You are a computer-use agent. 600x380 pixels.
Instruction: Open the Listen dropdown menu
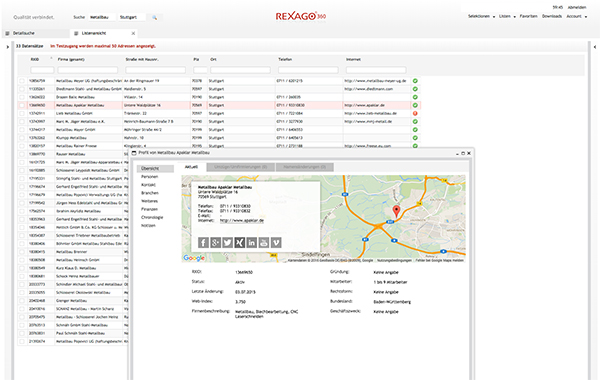pos(507,16)
